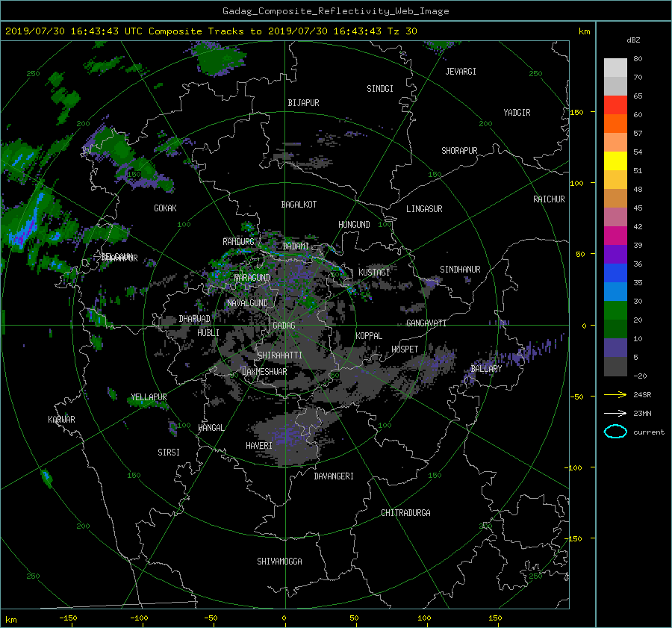
Task: Click the KOPPAL city label
Action: click(369, 336)
